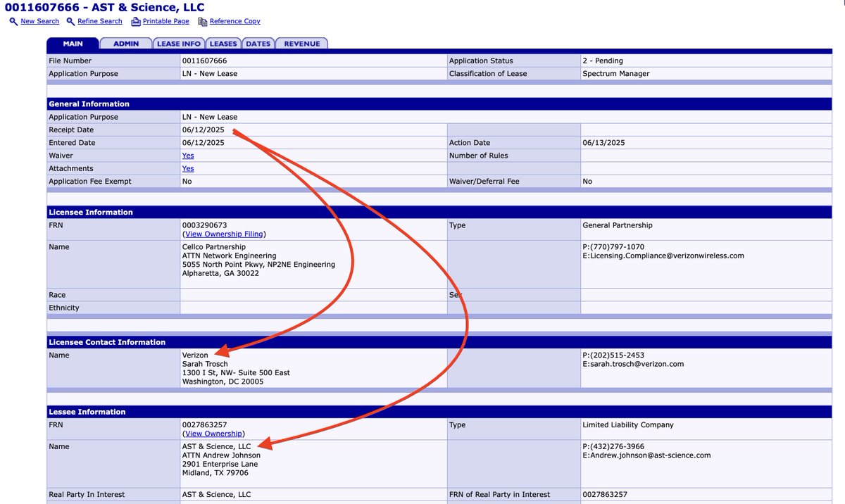The height and width of the screenshot is (504, 845).
Task: Click the '2 - Pending' application status
Action: (x=603, y=61)
